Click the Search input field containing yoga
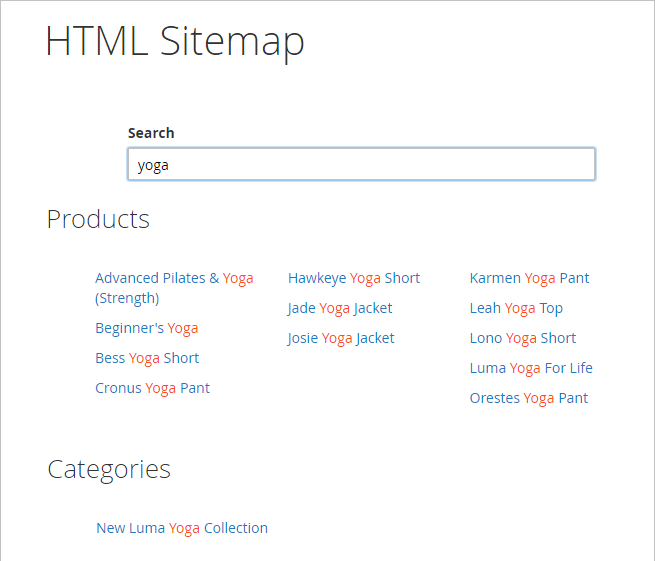 pos(361,165)
